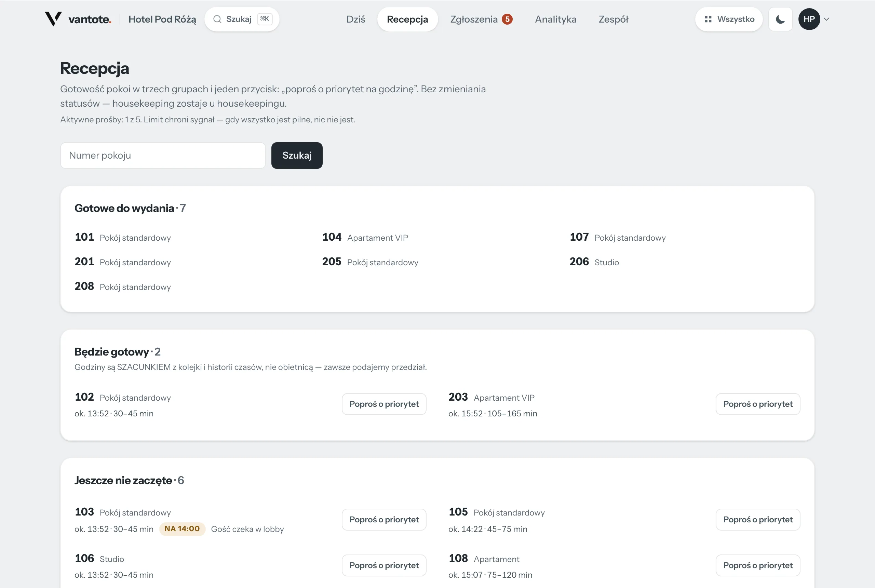Click the grid icon in Wszystko button

(x=708, y=19)
